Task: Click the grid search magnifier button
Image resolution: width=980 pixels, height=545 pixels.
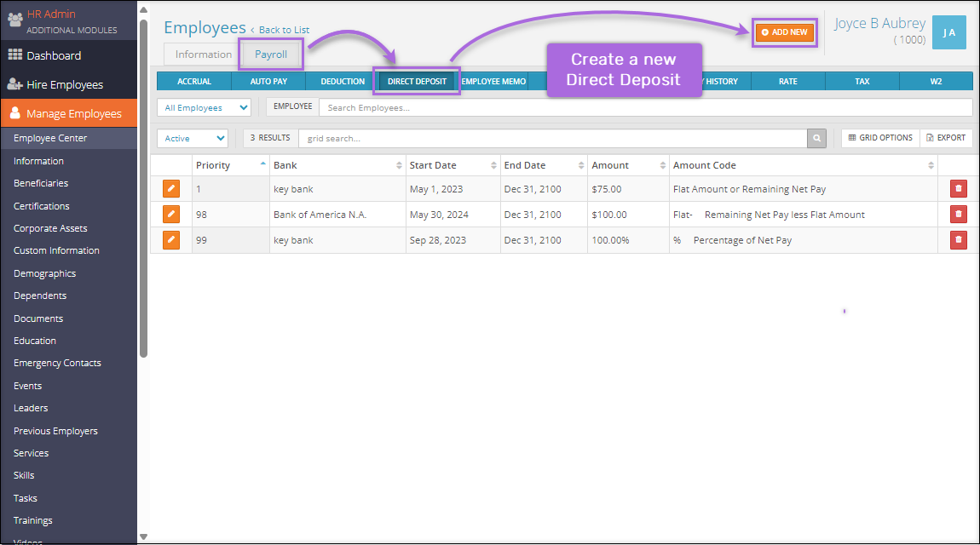Action: (816, 138)
